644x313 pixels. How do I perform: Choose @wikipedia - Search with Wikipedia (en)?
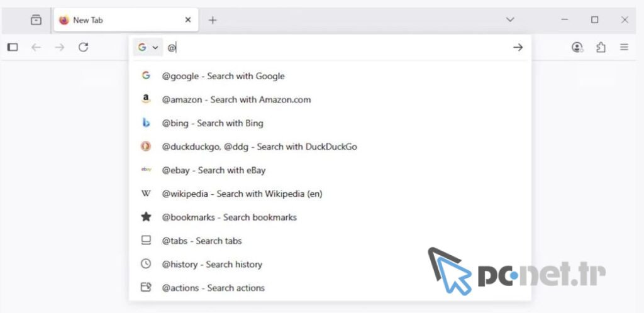click(330, 194)
